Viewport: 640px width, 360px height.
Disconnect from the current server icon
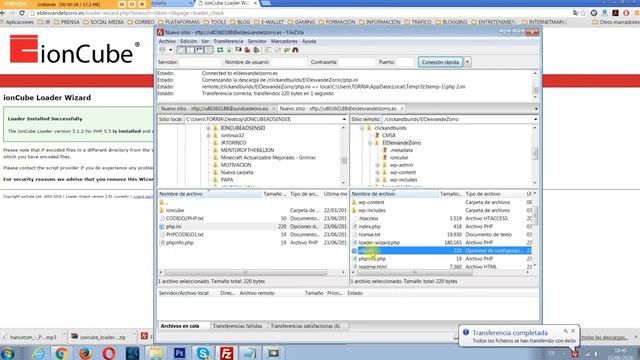(247, 50)
